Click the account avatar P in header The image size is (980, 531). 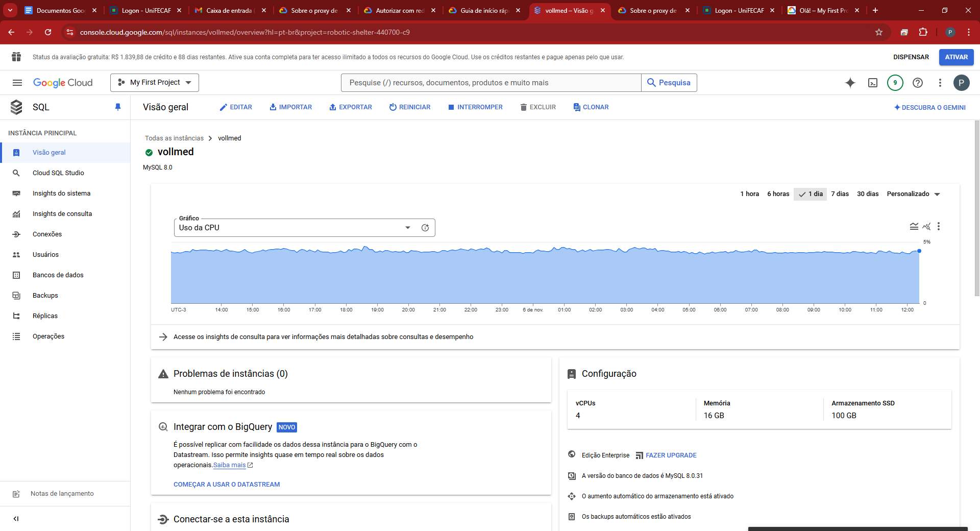[962, 83]
